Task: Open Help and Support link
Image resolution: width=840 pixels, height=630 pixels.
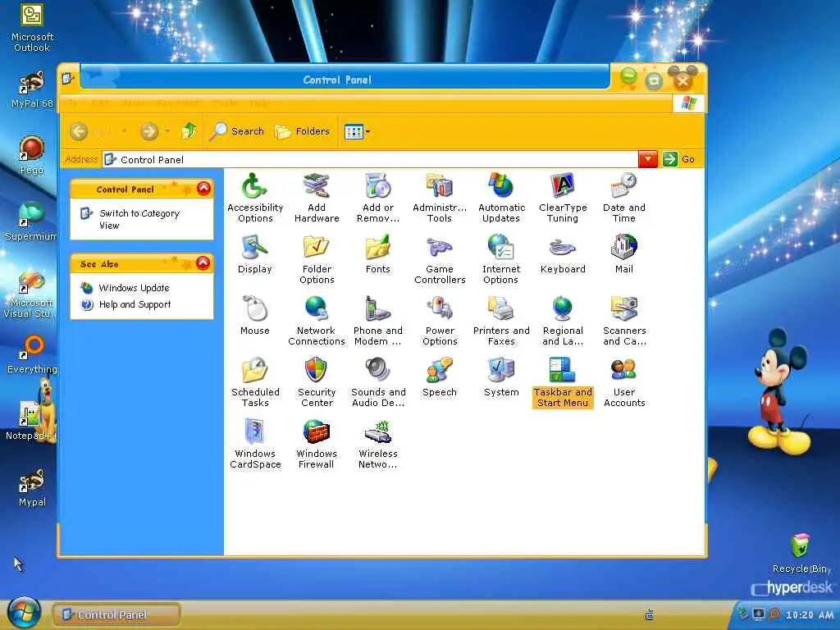Action: tap(135, 304)
